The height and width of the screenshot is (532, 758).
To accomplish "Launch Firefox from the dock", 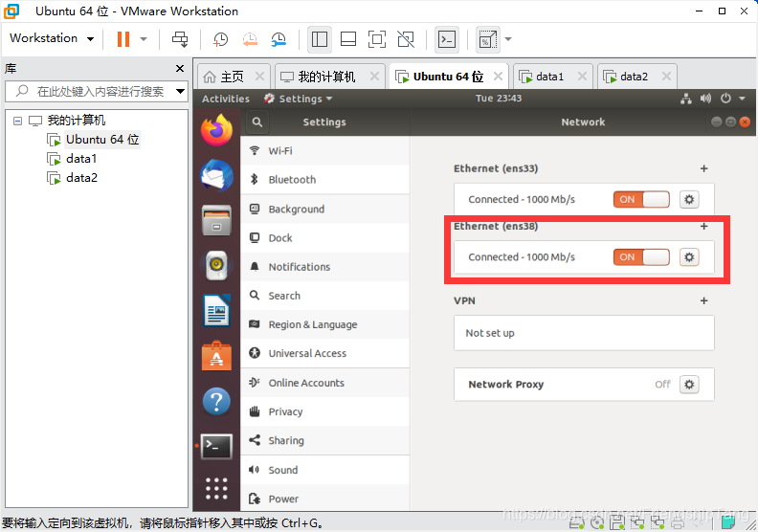I will [216, 130].
